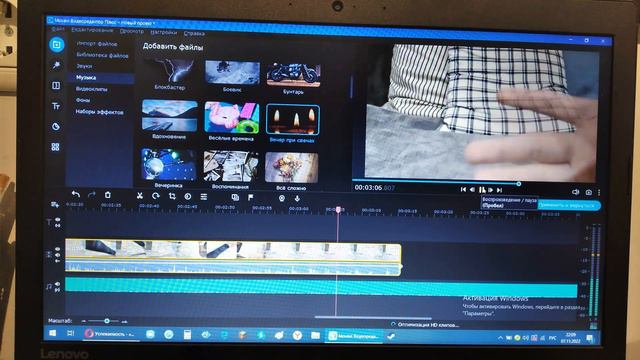Rotate the selected clip

pyautogui.click(x=156, y=196)
